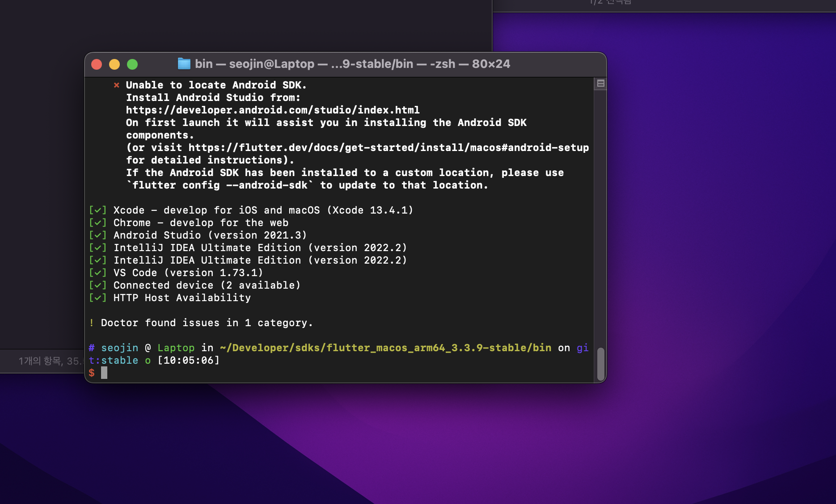The width and height of the screenshot is (836, 504).
Task: Click the flutter.dev android-setup URL
Action: [388, 147]
